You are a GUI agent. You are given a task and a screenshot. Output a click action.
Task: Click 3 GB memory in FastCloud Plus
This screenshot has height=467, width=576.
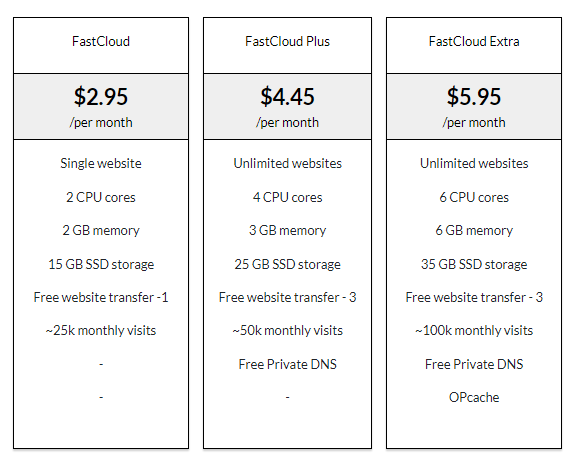(x=287, y=230)
